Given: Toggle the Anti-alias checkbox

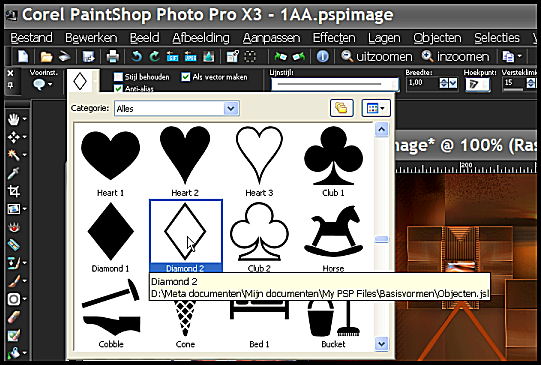Looking at the screenshot, I should point(118,89).
